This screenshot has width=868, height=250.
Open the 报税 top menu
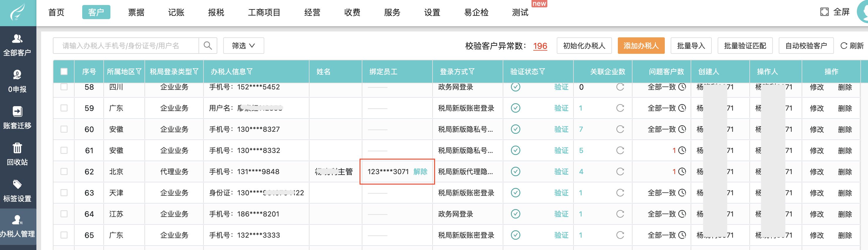point(216,12)
